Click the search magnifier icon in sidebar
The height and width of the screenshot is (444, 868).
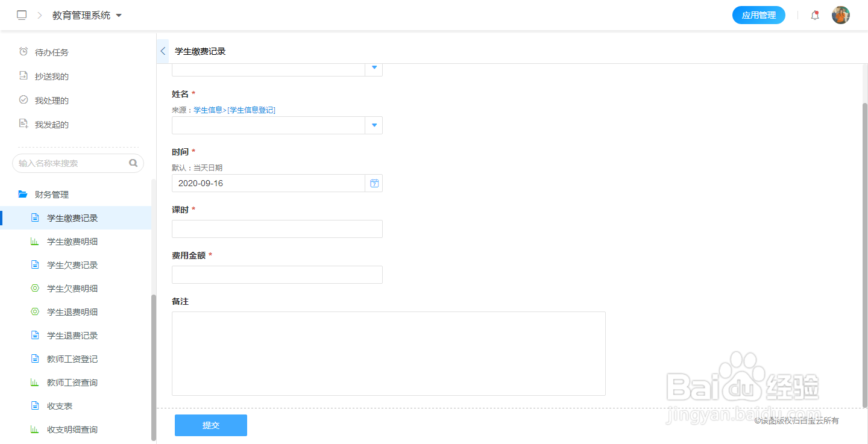(x=133, y=163)
